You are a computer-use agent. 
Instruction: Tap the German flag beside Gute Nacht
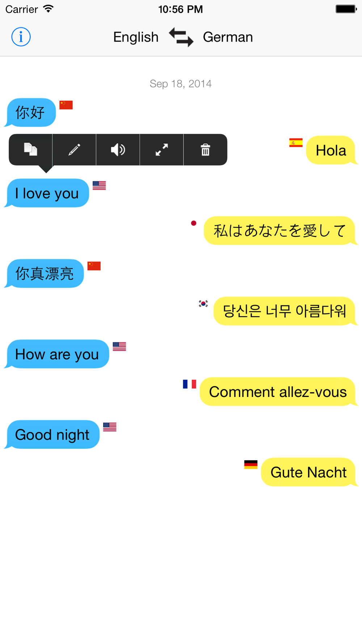[251, 465]
